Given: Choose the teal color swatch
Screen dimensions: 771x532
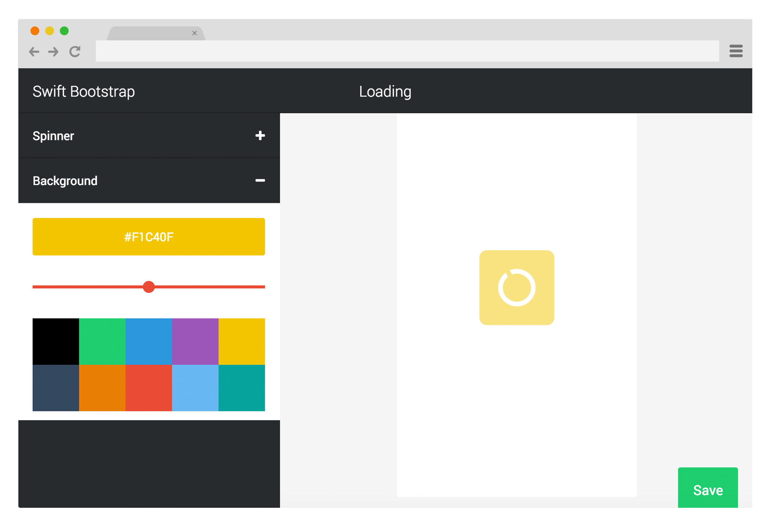Looking at the screenshot, I should pos(242,388).
